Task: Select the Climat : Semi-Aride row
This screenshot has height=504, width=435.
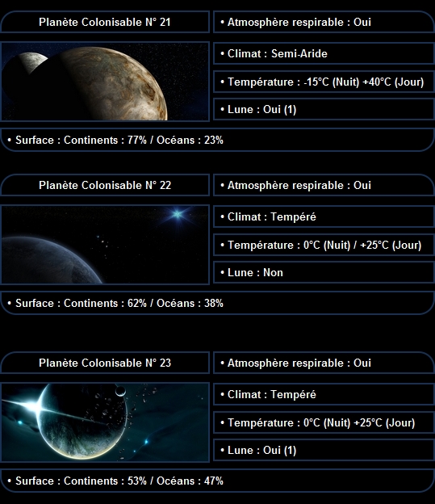Action: 324,53
